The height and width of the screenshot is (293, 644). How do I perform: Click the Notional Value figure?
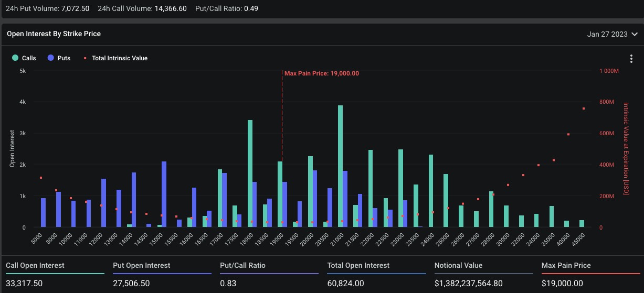pyautogui.click(x=468, y=284)
